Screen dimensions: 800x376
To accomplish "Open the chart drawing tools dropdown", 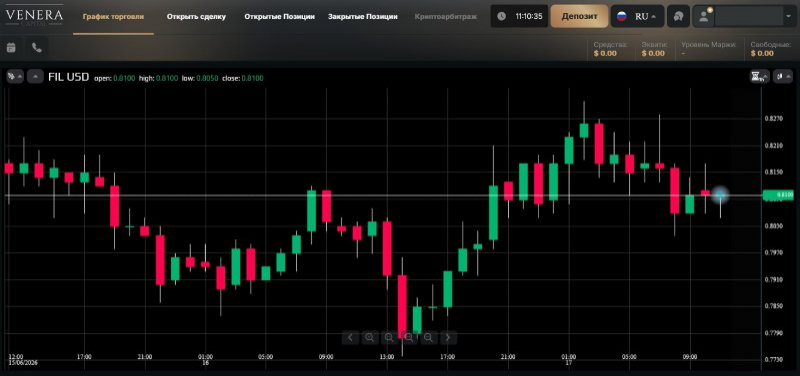I will tap(14, 77).
